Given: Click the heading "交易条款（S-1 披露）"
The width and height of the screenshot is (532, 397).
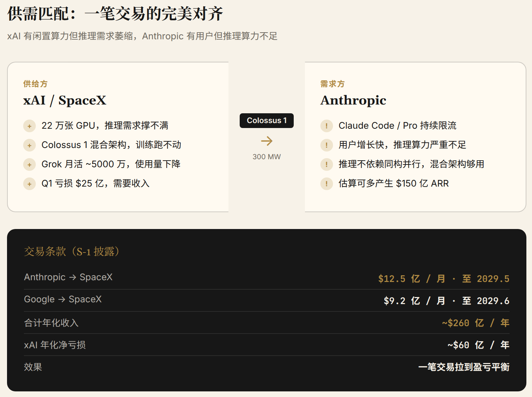Looking at the screenshot, I should click(x=72, y=251).
